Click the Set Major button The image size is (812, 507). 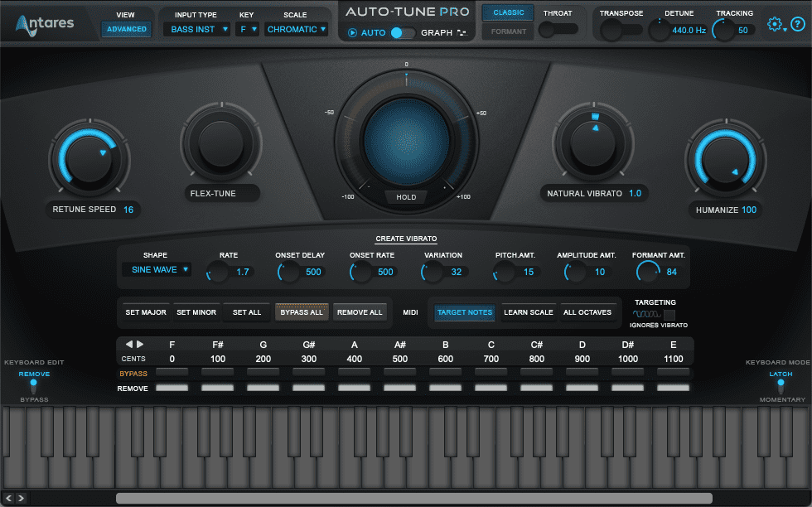pos(146,312)
